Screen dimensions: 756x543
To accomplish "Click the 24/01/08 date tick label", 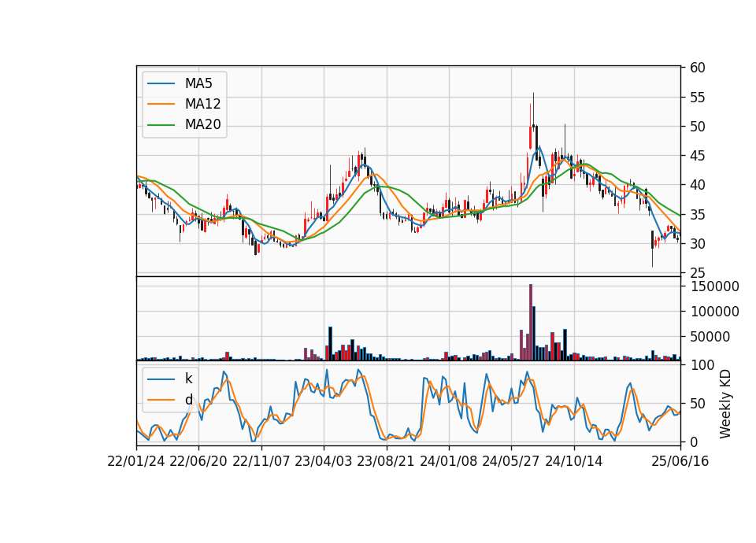I will (x=448, y=462).
